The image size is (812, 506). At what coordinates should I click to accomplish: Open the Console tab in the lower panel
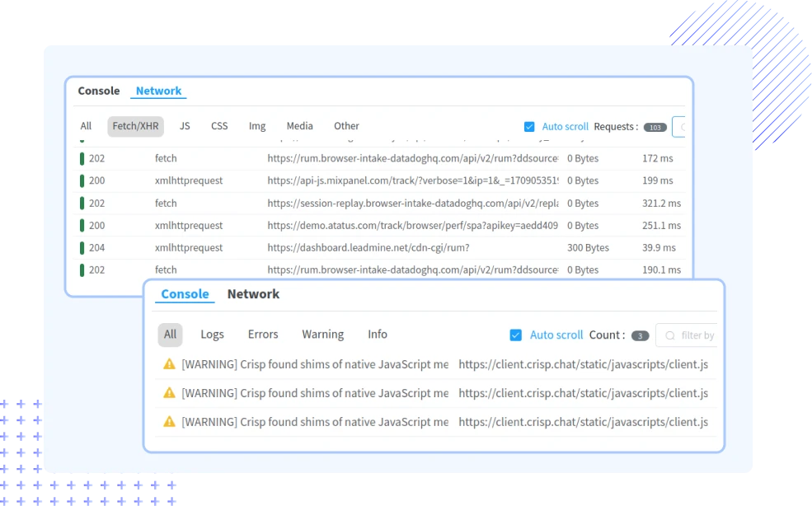tap(185, 293)
